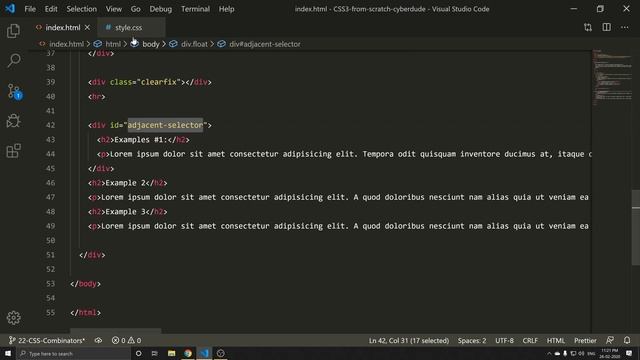Click the closing html tag on line 55

click(x=85, y=312)
